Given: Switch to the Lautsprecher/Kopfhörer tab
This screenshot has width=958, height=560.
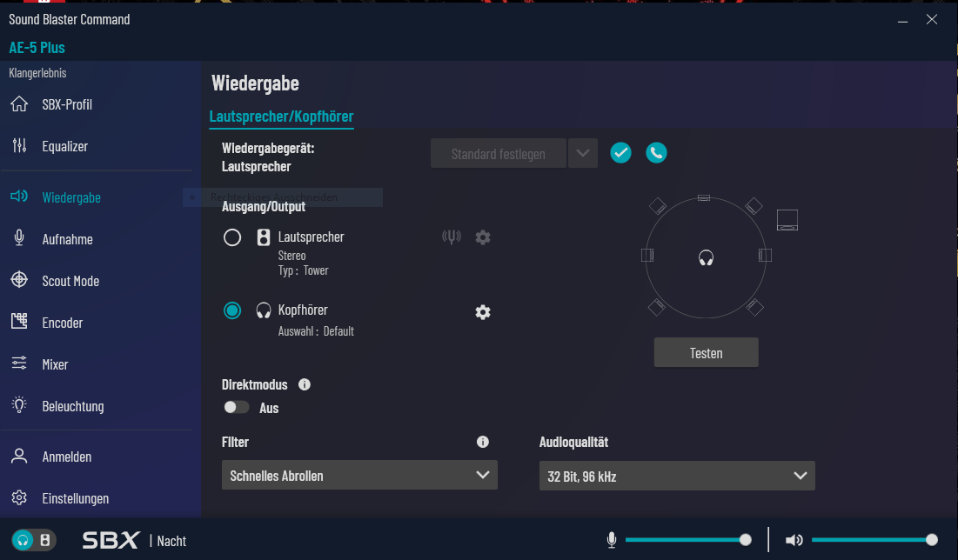Looking at the screenshot, I should 282,116.
